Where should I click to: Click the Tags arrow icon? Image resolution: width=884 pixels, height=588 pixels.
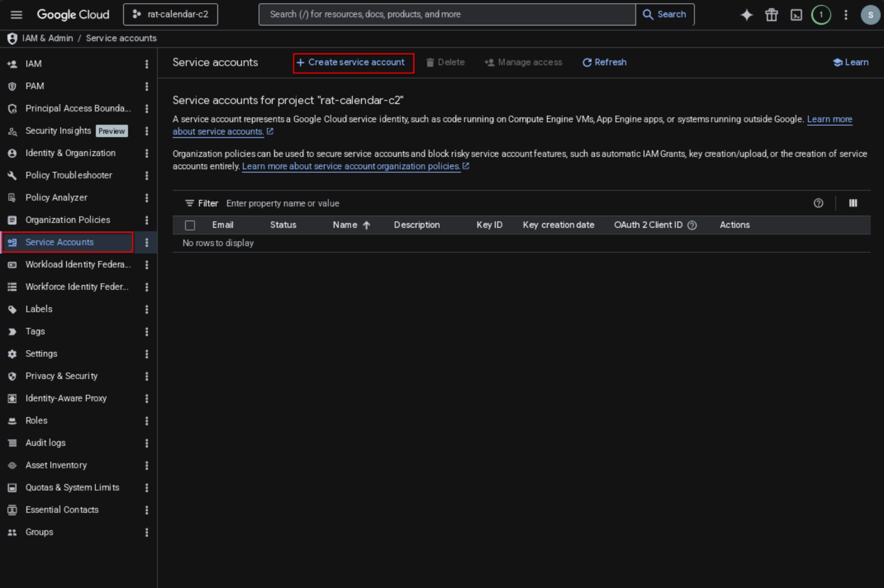coord(12,331)
